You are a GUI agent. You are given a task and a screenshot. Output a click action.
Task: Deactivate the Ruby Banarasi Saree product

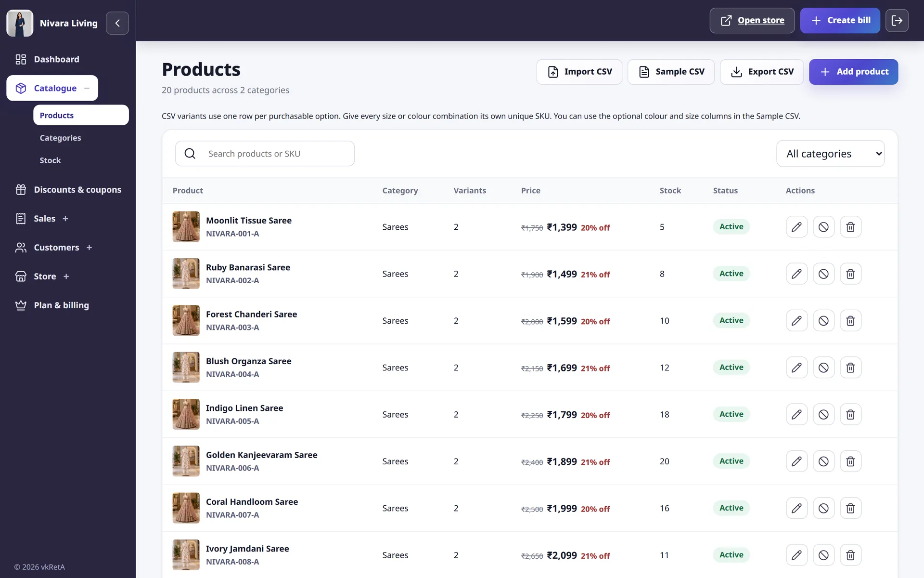click(x=823, y=274)
